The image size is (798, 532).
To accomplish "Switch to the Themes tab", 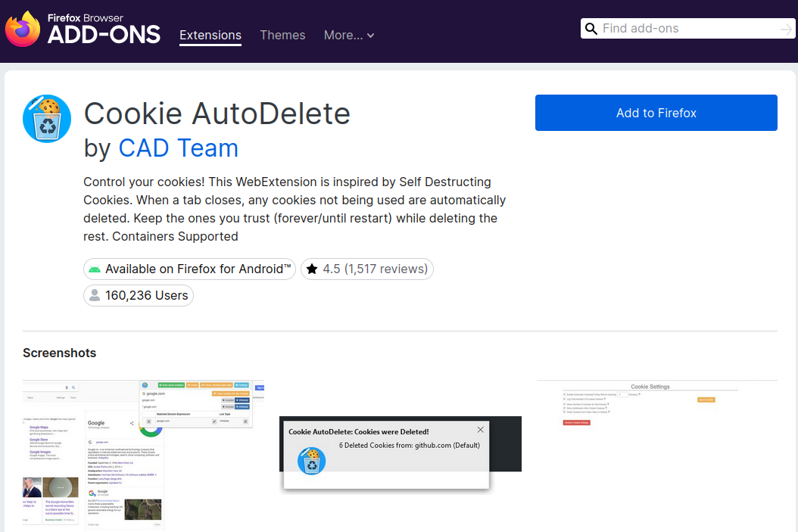I will pyautogui.click(x=282, y=35).
